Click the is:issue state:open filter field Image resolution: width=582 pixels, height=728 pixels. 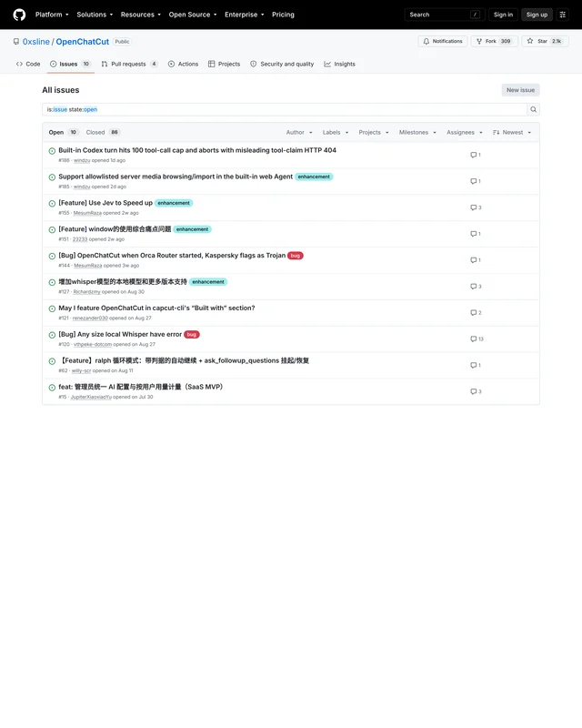pos(285,109)
